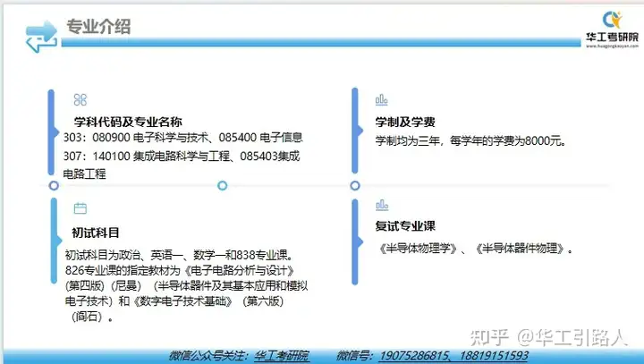The width and height of the screenshot is (644, 364).
Task: Select the heading 学科代码及专业名称
Action: click(x=128, y=122)
